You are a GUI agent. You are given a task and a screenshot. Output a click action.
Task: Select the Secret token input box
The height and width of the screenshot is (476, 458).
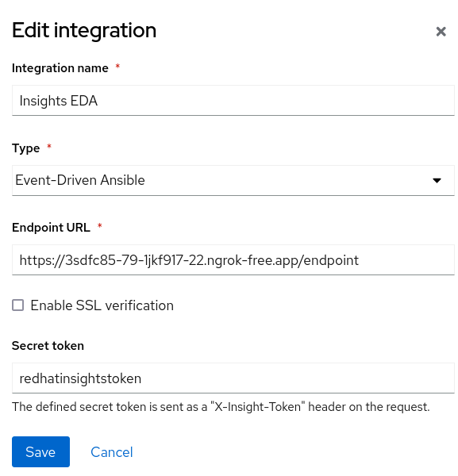click(233, 378)
